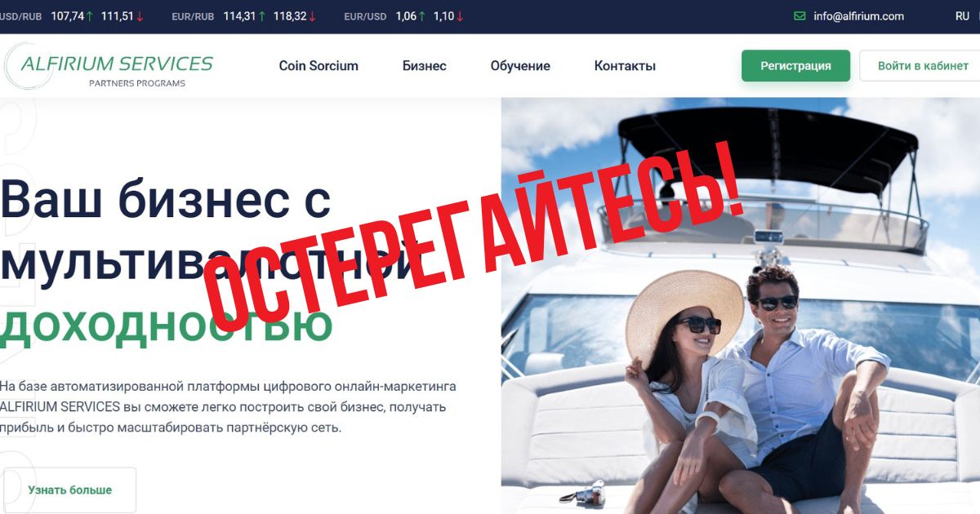This screenshot has width=980, height=514.
Task: Open the RU language selector
Action: [962, 16]
